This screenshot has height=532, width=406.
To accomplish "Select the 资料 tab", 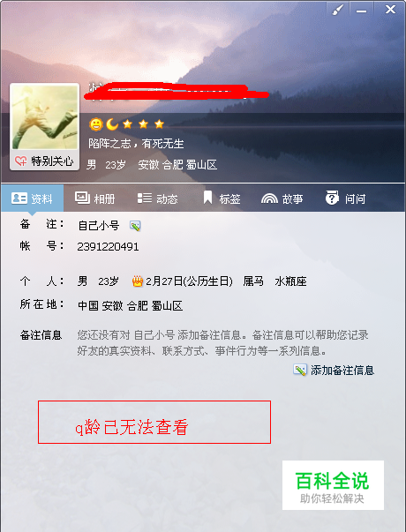I will pyautogui.click(x=32, y=199).
